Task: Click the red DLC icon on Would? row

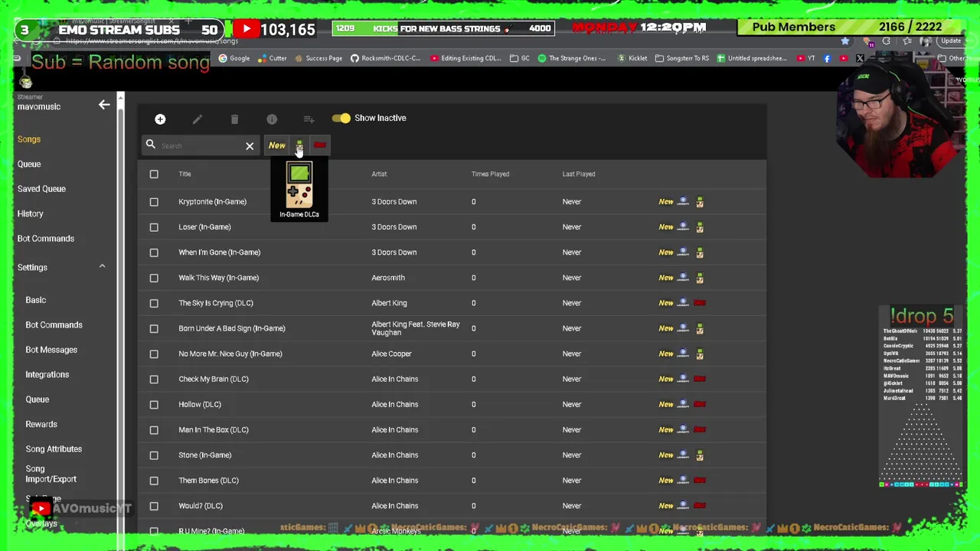Action: click(700, 506)
